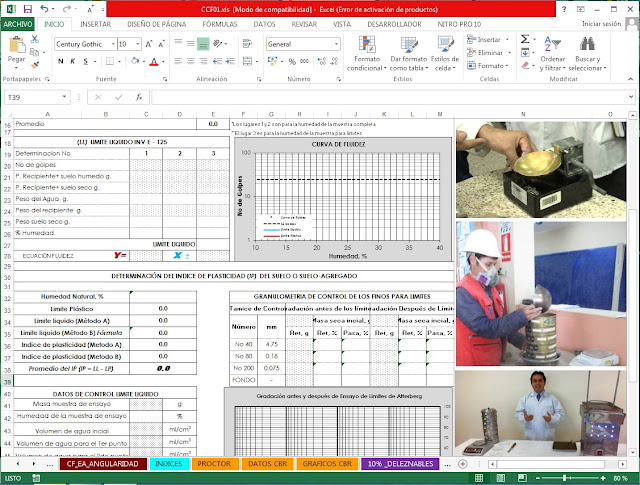Click Buscar y seleccionar binoculars

click(587, 53)
